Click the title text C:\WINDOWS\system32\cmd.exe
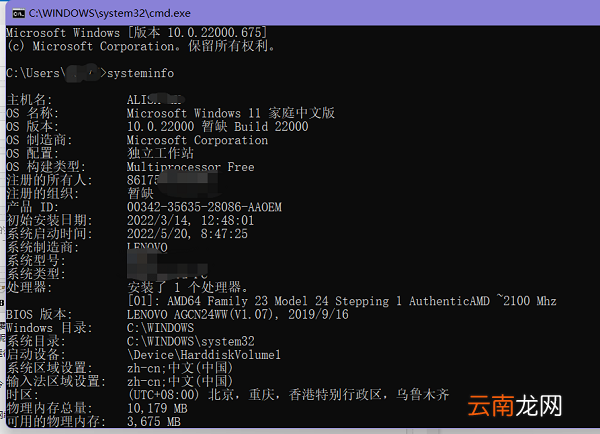Viewport: 600px width, 434px height. tap(109, 13)
